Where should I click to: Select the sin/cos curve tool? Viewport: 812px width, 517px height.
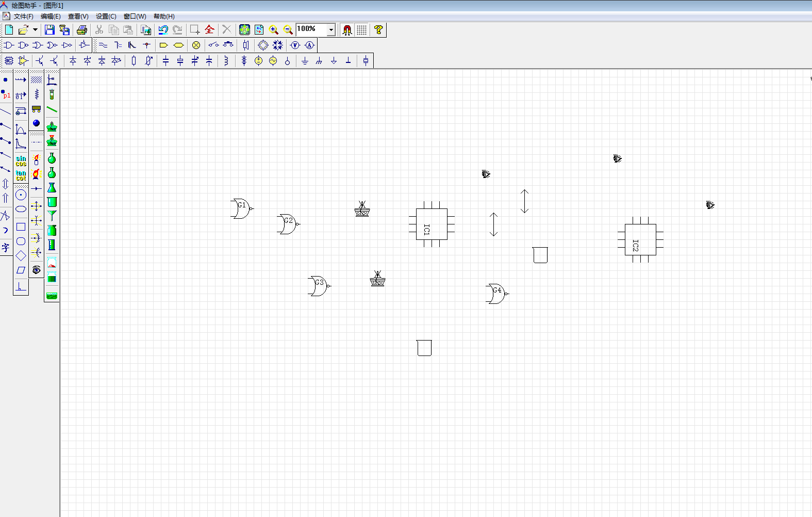pyautogui.click(x=21, y=160)
